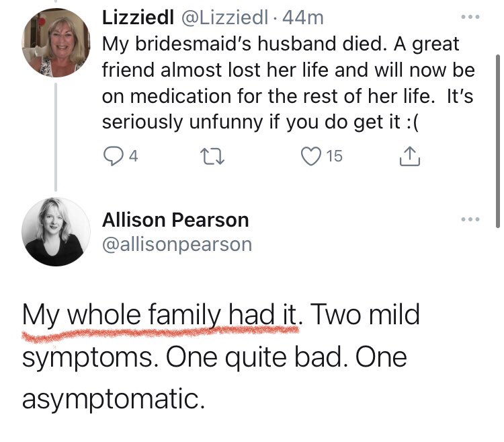Click the Lizziedl display name
Screen dimensions: 504x442
tap(135, 20)
